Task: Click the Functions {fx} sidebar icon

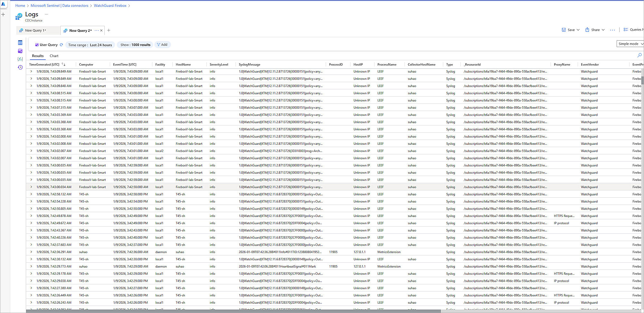Action: coord(20,59)
